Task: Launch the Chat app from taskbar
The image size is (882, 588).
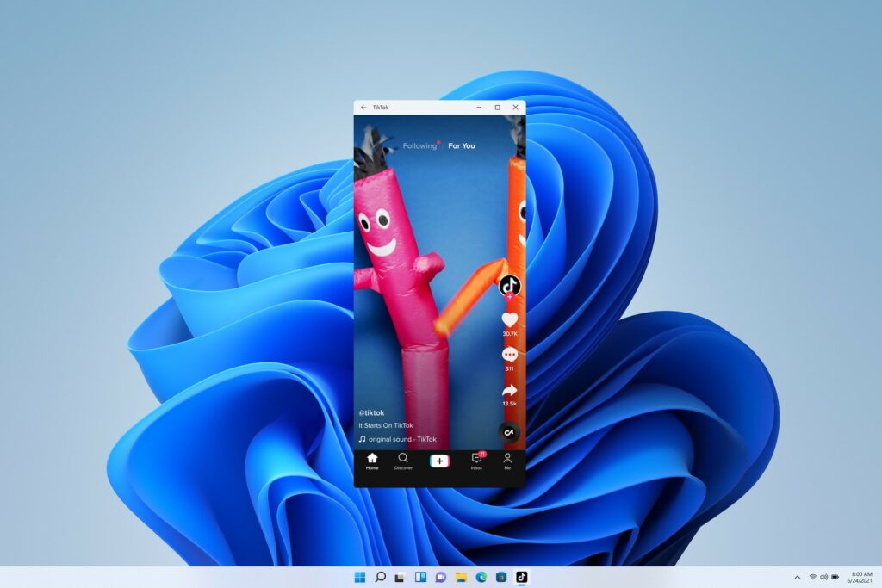Action: (440, 577)
